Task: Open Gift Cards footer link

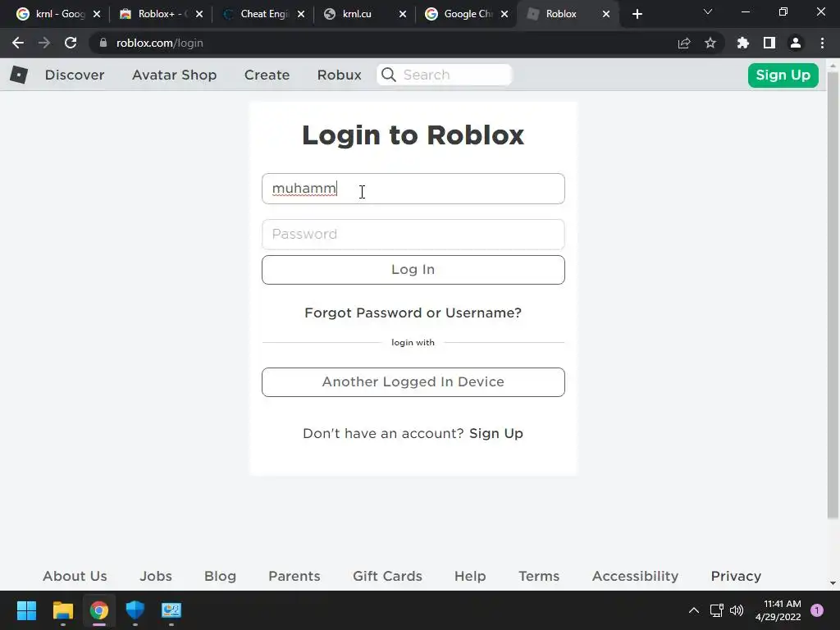Action: click(387, 576)
